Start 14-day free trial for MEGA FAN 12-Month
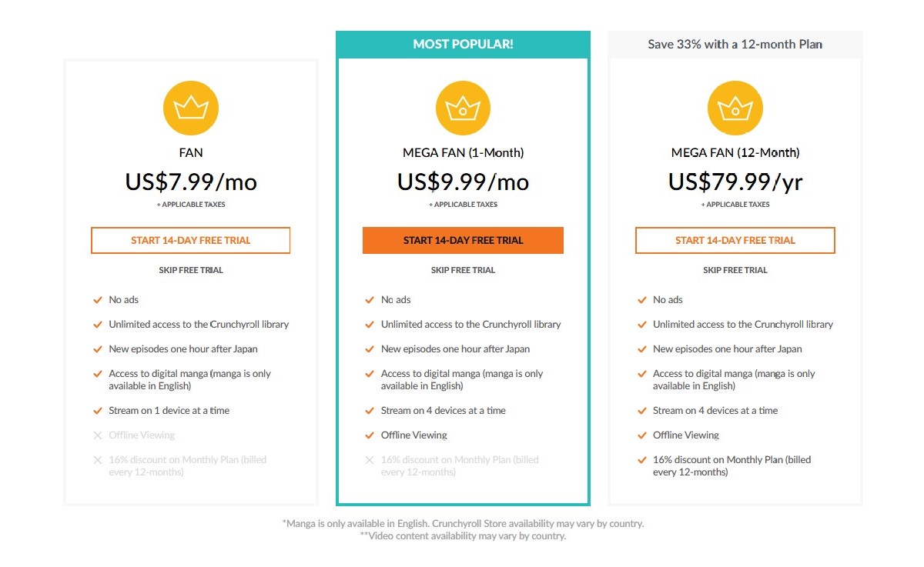Screen dimensions: 924x567 [735, 240]
